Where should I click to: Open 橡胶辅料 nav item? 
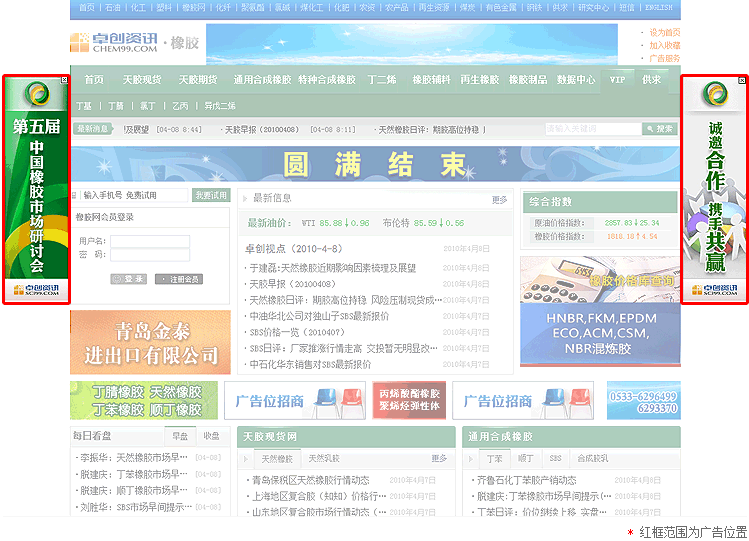(x=431, y=80)
